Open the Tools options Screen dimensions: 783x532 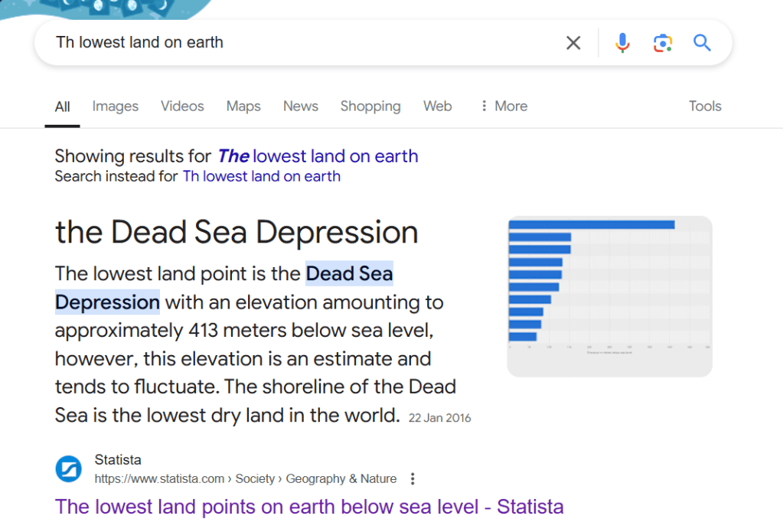(x=704, y=106)
